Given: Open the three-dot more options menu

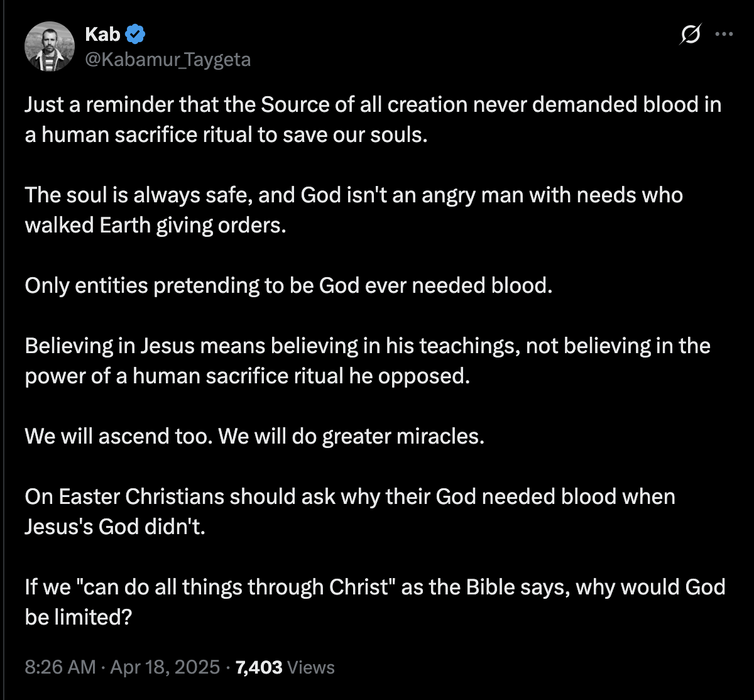Looking at the screenshot, I should [724, 35].
